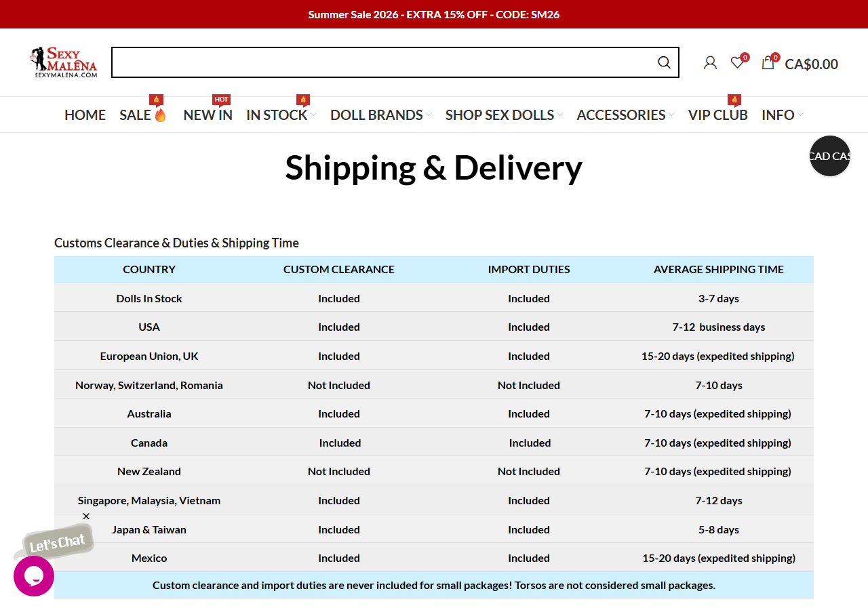Click the 'USA' country cell
This screenshot has width=868, height=610.
tap(149, 327)
